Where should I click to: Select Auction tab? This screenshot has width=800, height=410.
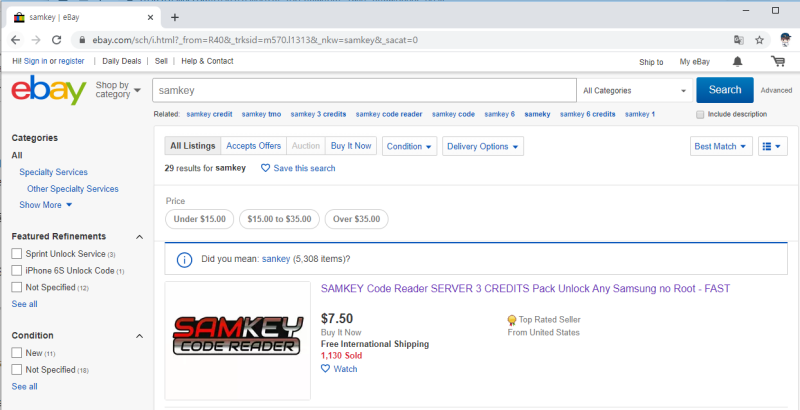click(306, 146)
